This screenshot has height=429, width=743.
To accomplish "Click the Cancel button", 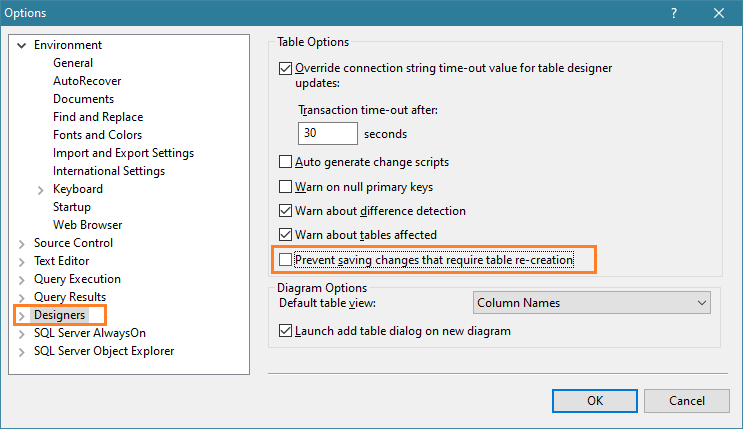I will pos(686,401).
